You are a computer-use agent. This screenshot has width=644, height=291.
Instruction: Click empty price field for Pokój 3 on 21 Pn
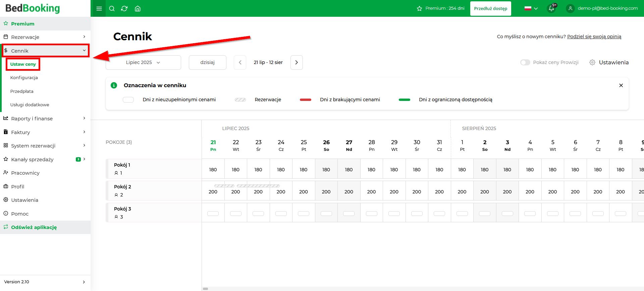[213, 214]
